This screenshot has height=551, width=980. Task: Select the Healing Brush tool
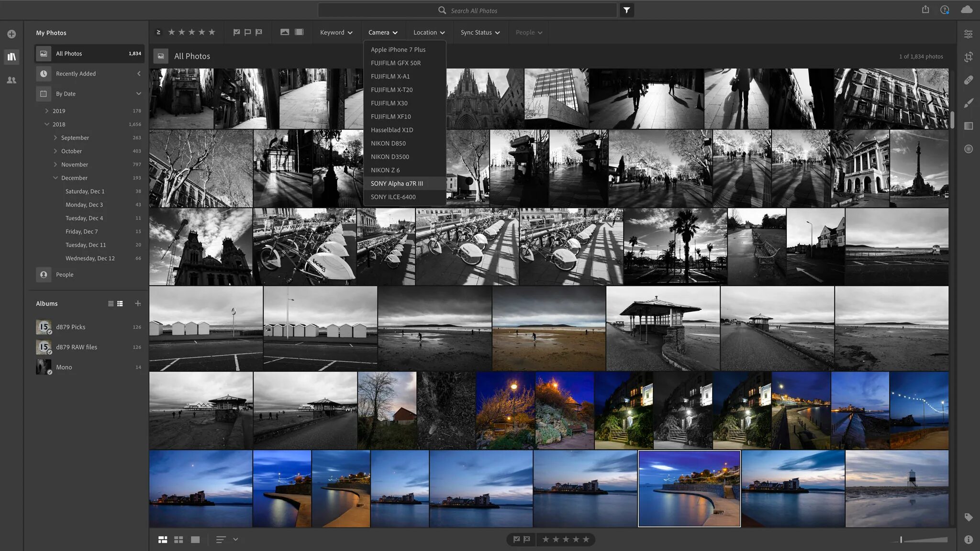click(968, 80)
